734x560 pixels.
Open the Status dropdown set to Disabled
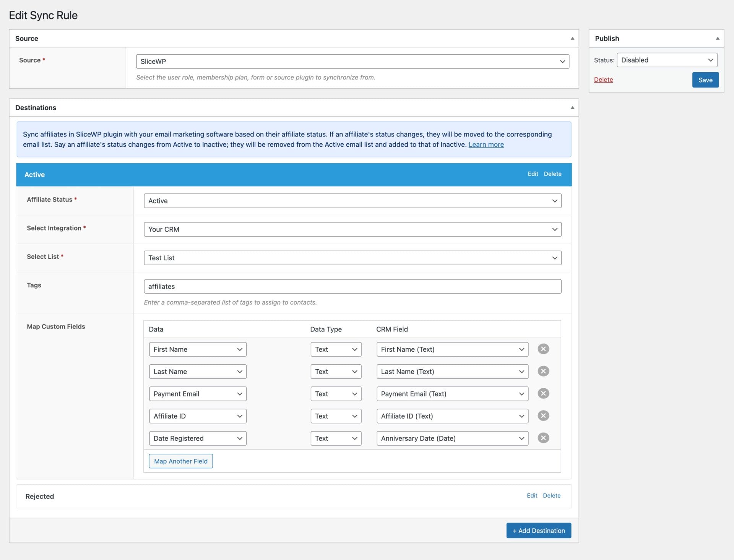pos(666,60)
